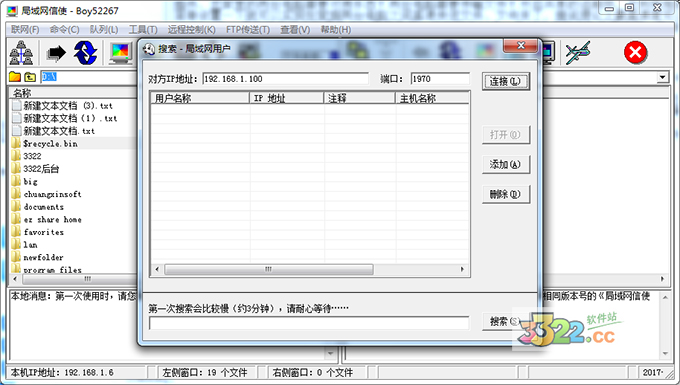Click the up-folder icon beside path
680x385 pixels.
(30, 77)
